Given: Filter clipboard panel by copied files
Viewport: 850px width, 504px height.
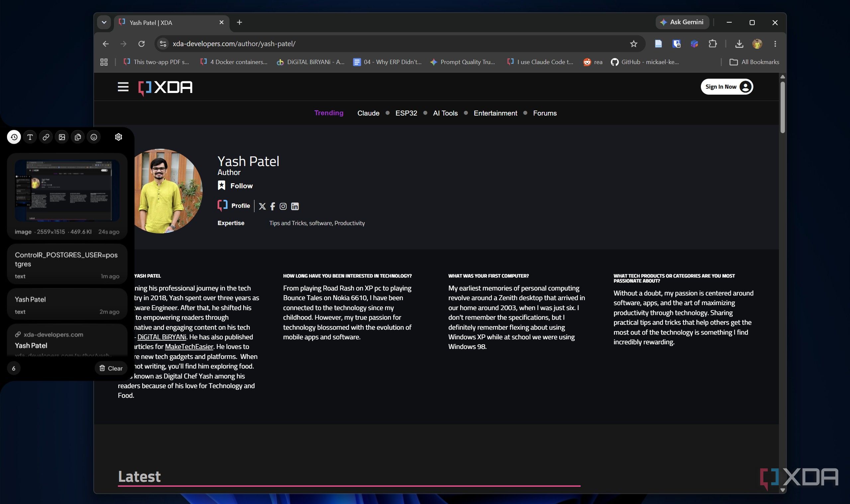Looking at the screenshot, I should (78, 137).
